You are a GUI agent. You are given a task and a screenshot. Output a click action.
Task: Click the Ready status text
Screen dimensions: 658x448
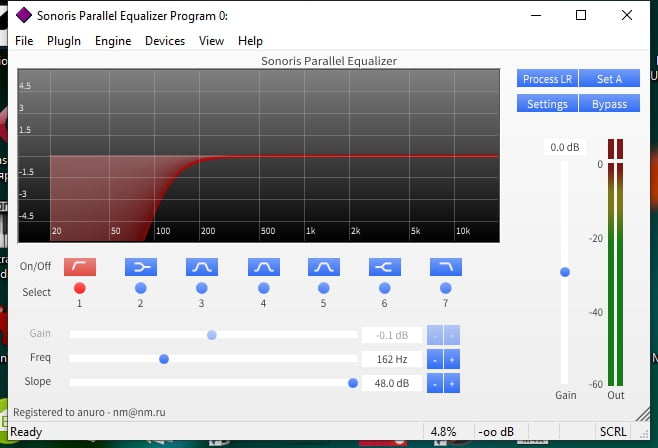point(26,432)
